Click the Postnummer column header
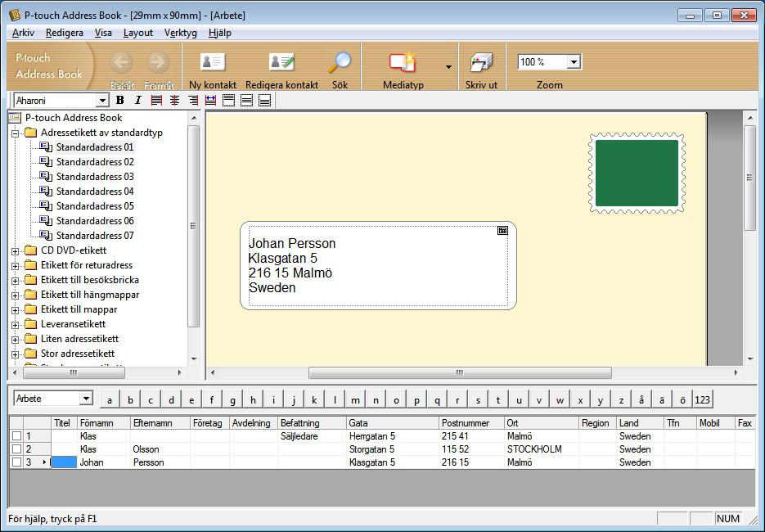Viewport: 765px width, 532px height. 471,422
